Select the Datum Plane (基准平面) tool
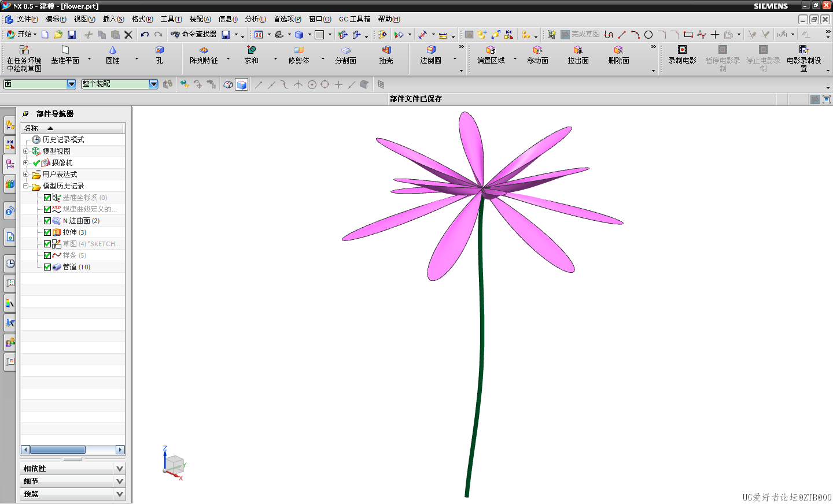 coord(65,55)
